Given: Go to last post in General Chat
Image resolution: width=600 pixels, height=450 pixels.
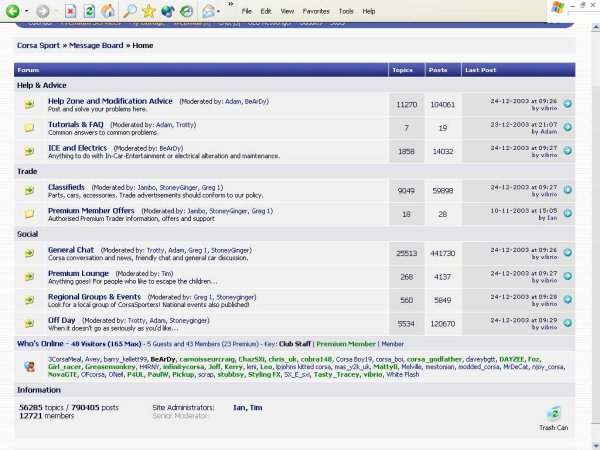Looking at the screenshot, I should pos(567,253).
